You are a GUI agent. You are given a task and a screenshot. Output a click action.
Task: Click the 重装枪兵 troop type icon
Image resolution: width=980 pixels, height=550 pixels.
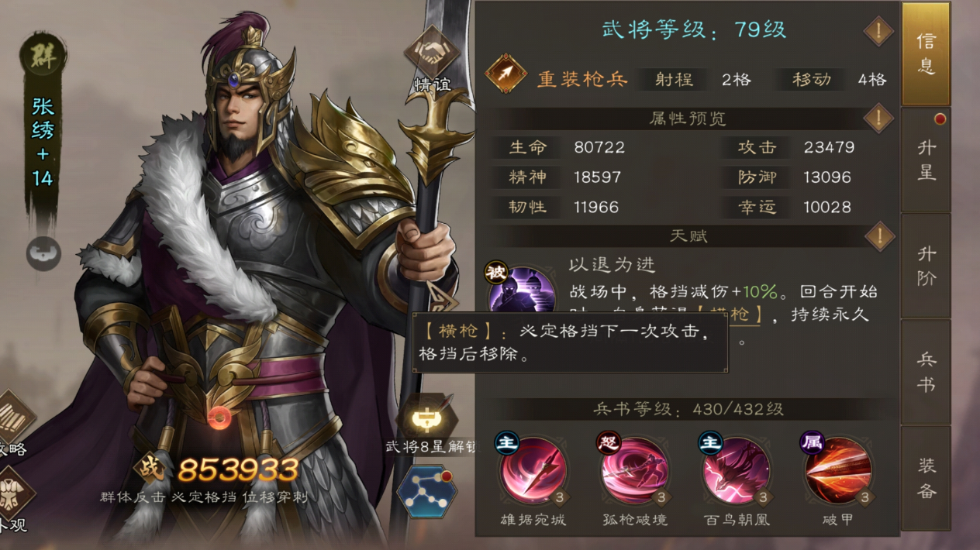coord(506,74)
